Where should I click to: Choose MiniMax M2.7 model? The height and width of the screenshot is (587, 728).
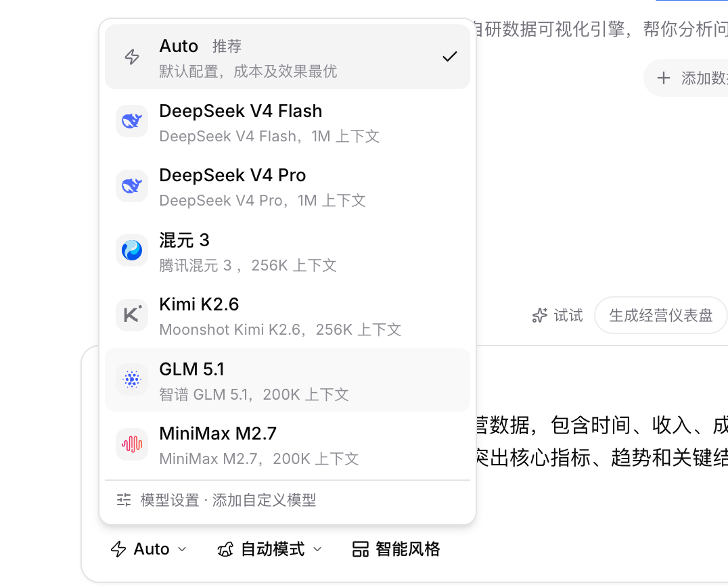288,444
